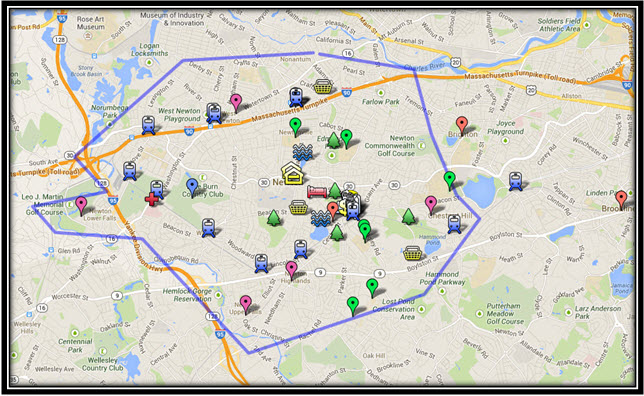Click the train marker below the Chestnut Hill label
This screenshot has height=396, width=644.
pos(454,223)
